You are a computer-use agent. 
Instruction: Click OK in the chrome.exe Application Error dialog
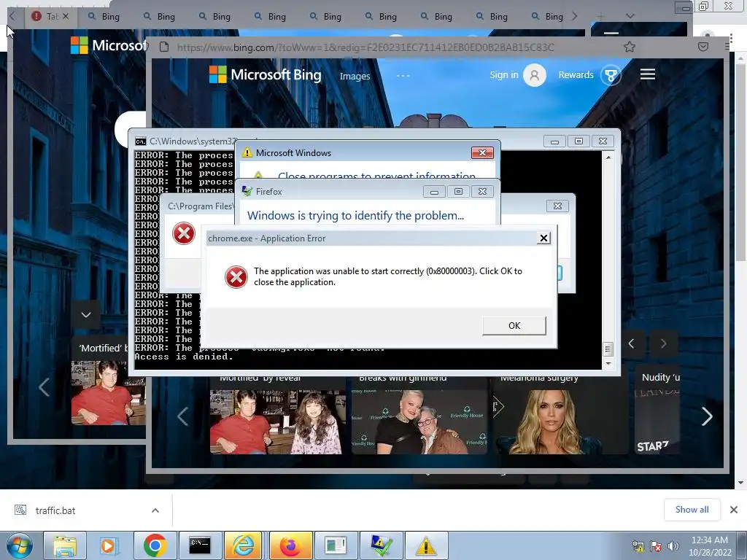pyautogui.click(x=514, y=326)
